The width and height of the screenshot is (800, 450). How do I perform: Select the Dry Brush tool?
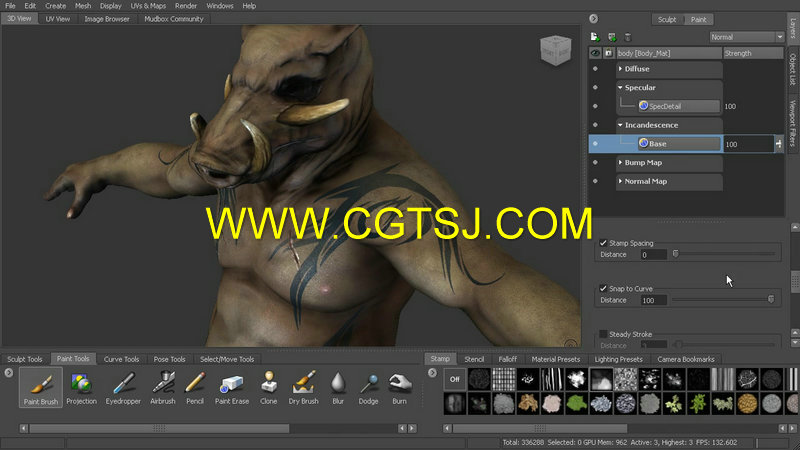pyautogui.click(x=304, y=388)
